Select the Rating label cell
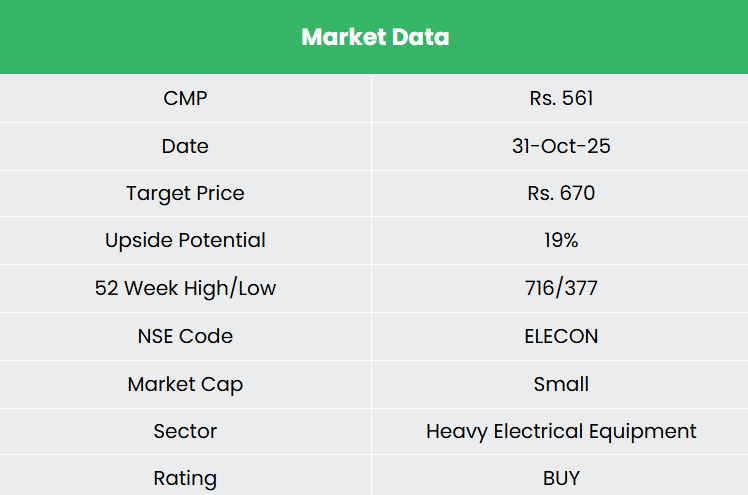748x495 pixels. click(x=185, y=478)
